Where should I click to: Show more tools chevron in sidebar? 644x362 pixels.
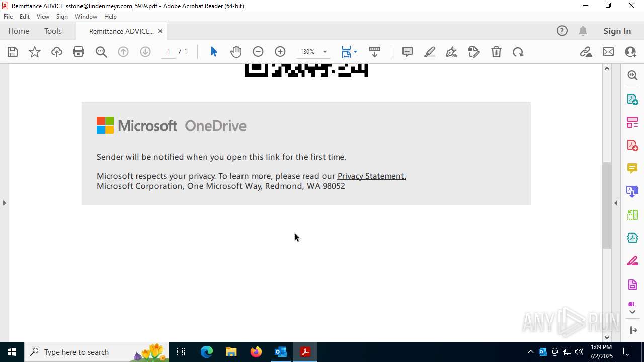[x=632, y=312]
